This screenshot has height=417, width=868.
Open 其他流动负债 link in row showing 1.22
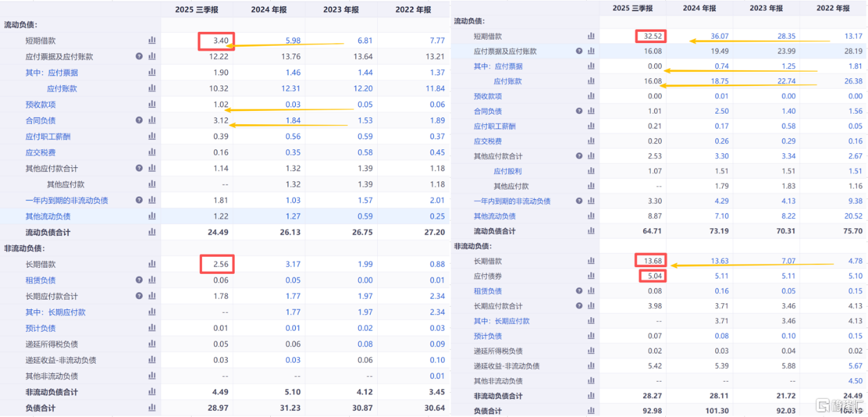(x=48, y=216)
